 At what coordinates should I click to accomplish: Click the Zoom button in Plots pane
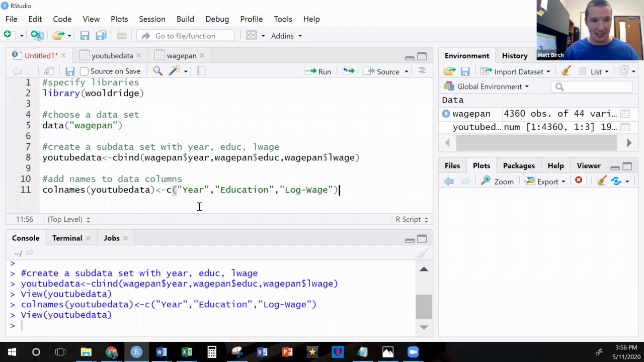coord(497,182)
